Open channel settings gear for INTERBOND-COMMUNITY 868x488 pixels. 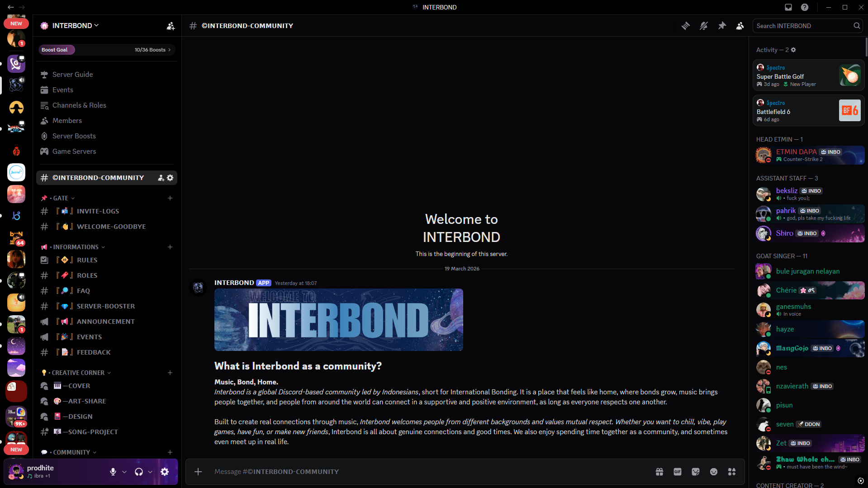tap(170, 178)
